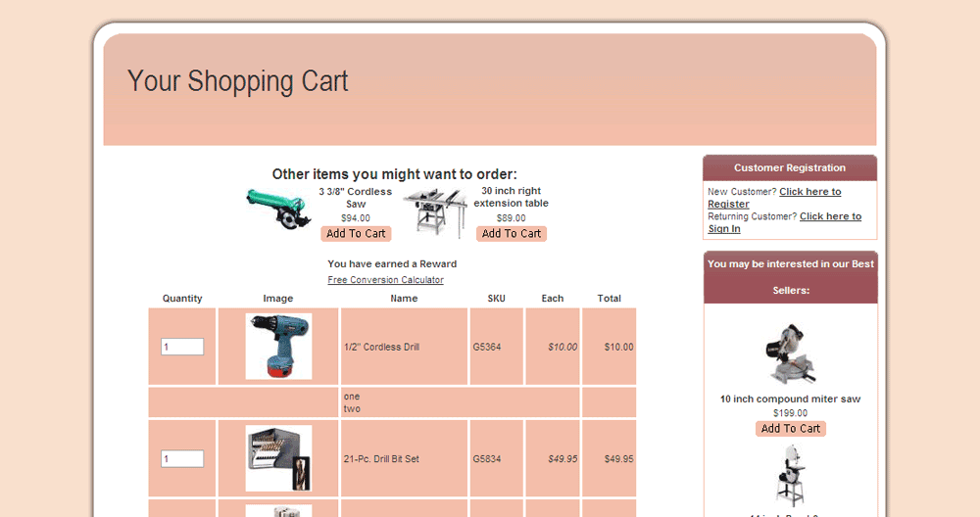Click the 10 inch compound miter saw title
The image size is (980, 517).
pos(790,399)
